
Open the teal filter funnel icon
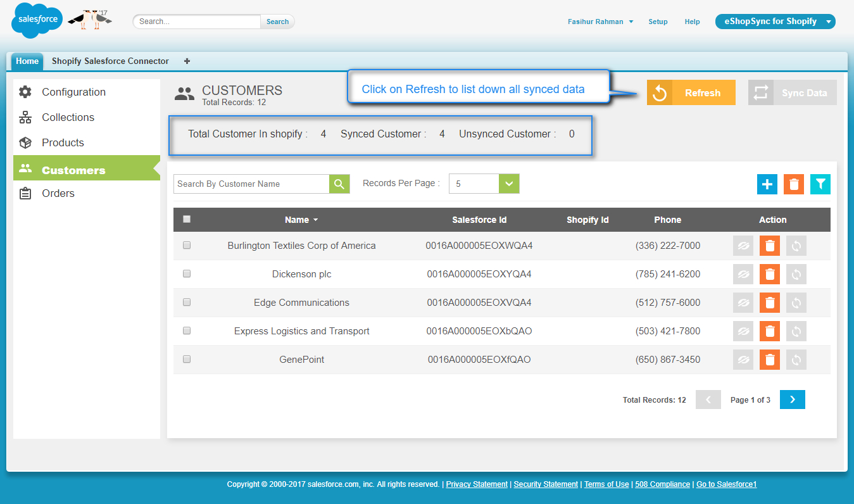tap(820, 184)
